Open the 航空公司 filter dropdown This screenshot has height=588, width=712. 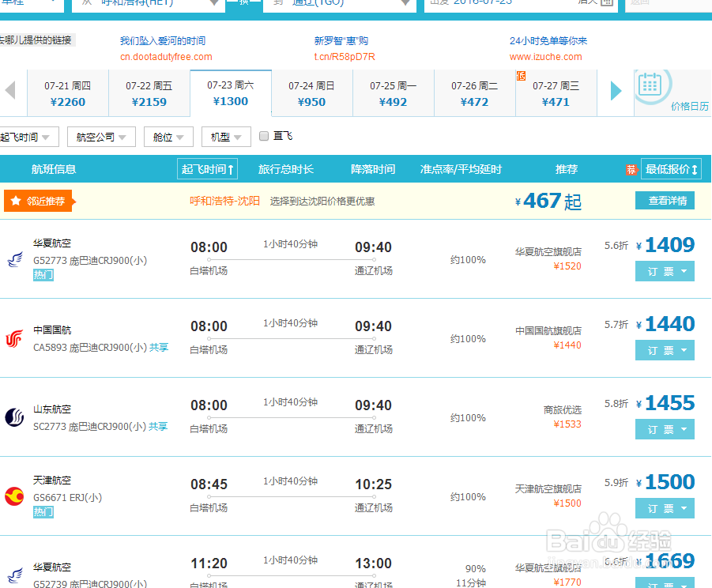click(101, 137)
